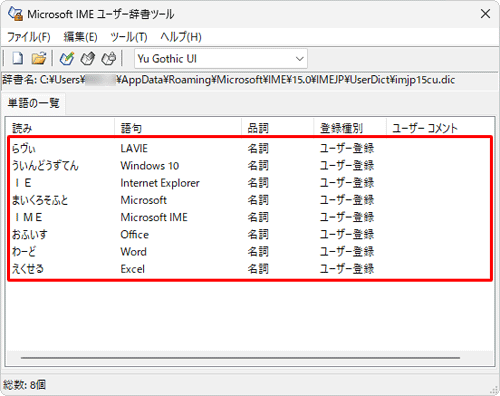Click the Edit word toolbar icon
This screenshot has height=396, width=500.
point(88,59)
